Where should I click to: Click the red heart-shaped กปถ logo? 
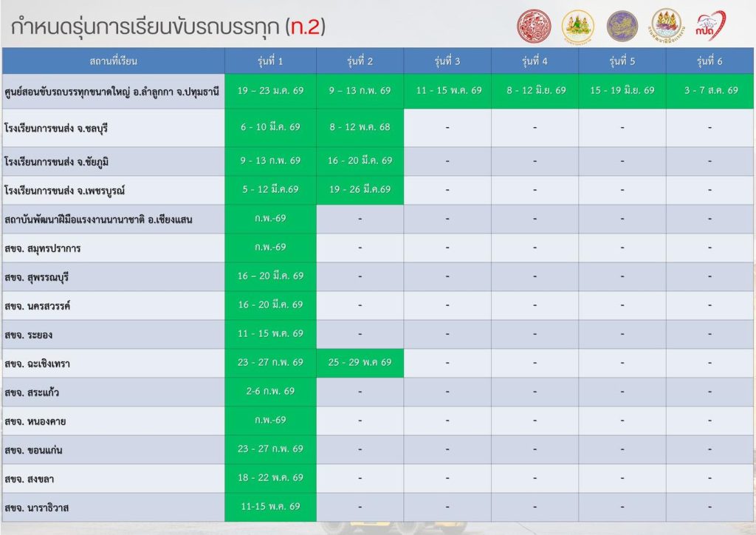[x=711, y=26]
